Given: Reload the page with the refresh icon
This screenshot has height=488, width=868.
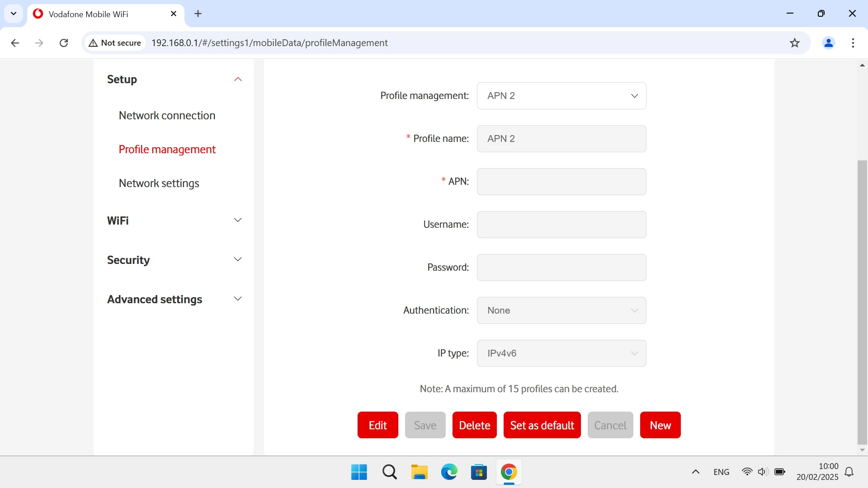Looking at the screenshot, I should coord(64,43).
